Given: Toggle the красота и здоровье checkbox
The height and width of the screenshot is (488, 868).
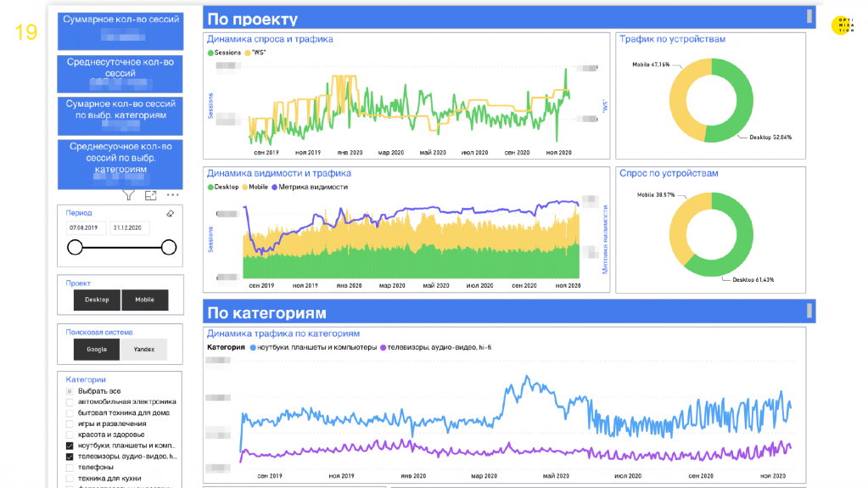Looking at the screenshot, I should coord(70,435).
